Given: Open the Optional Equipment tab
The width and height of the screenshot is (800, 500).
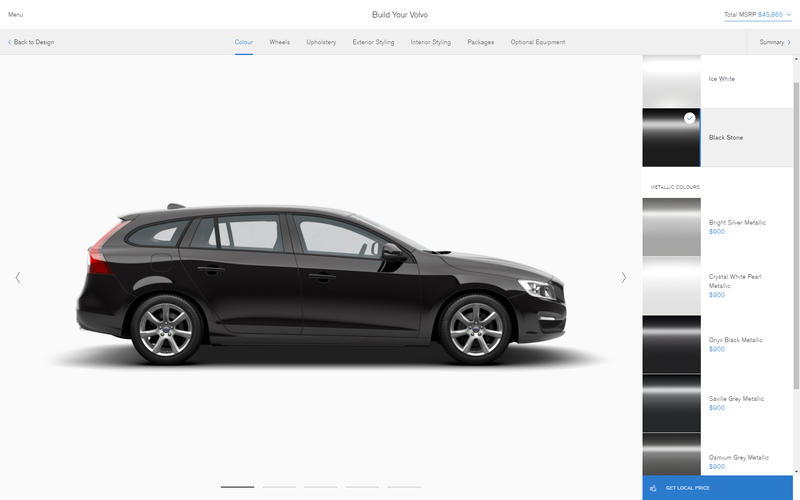Looking at the screenshot, I should [538, 42].
